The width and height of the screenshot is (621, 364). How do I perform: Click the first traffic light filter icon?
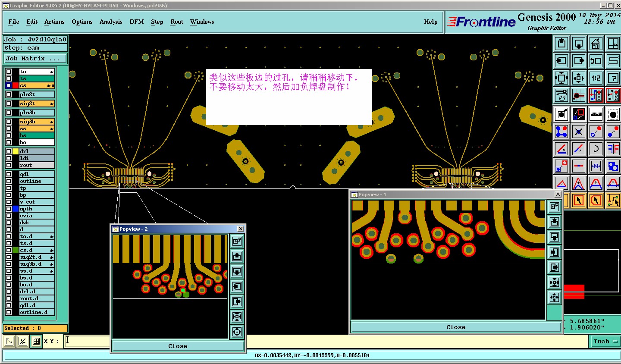click(596, 95)
